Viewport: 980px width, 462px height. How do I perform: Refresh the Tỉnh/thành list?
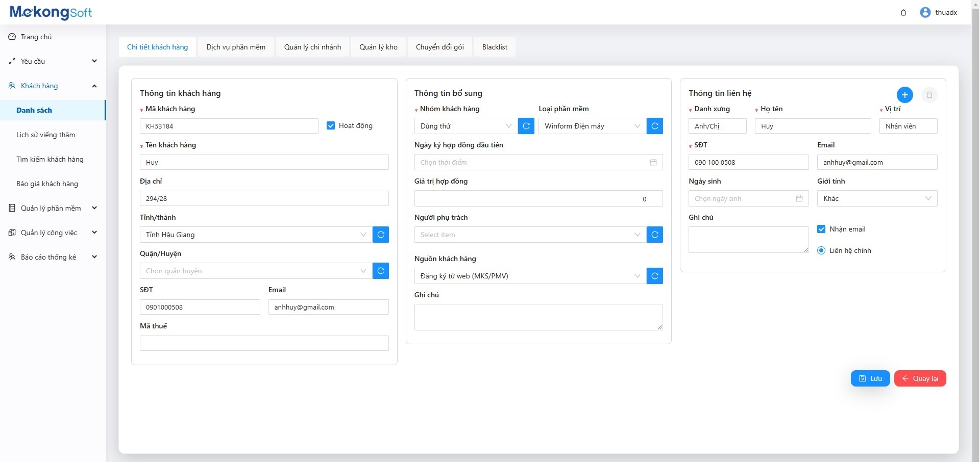[381, 235]
